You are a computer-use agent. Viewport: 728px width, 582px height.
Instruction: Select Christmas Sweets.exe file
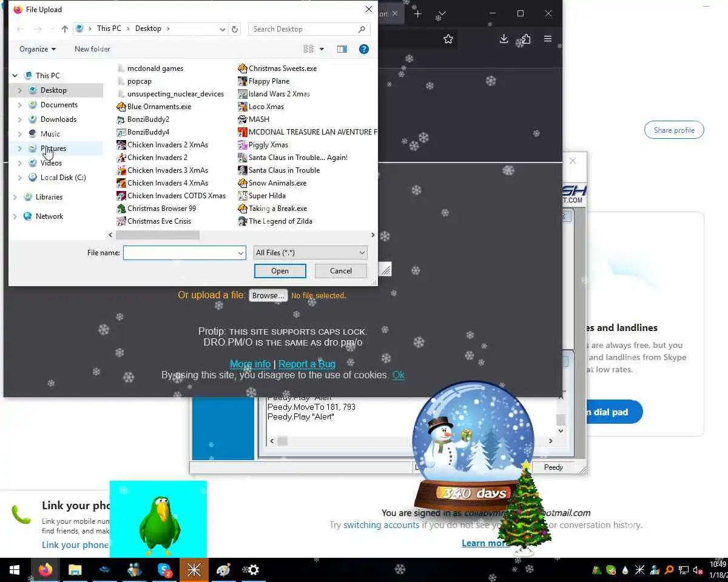(x=278, y=69)
